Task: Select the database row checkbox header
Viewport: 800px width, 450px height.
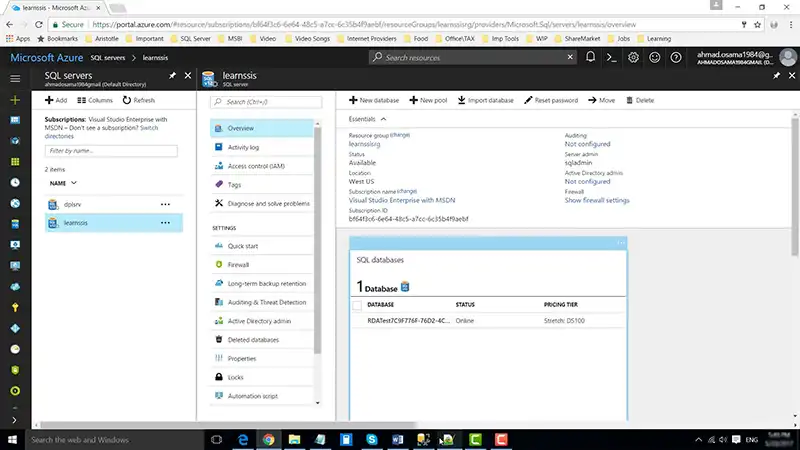Action: [357, 305]
